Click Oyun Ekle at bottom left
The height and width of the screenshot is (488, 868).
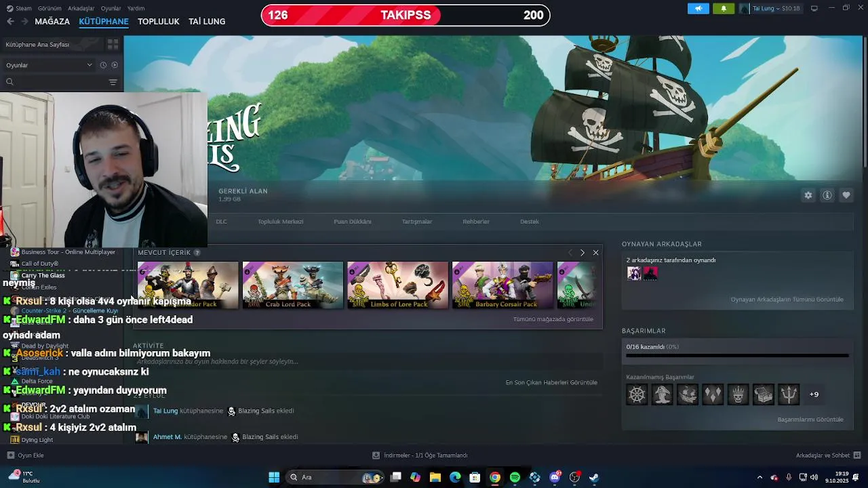tap(25, 455)
